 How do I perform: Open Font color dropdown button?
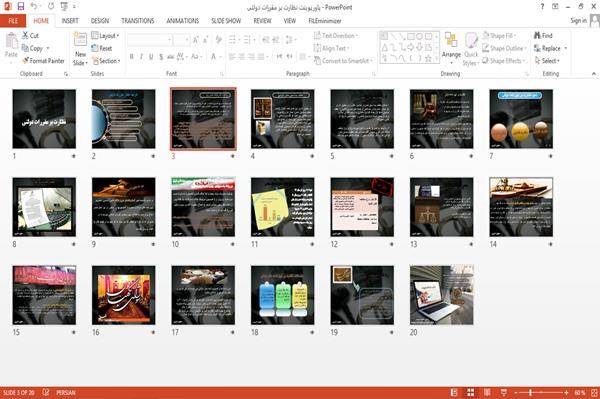(x=219, y=57)
